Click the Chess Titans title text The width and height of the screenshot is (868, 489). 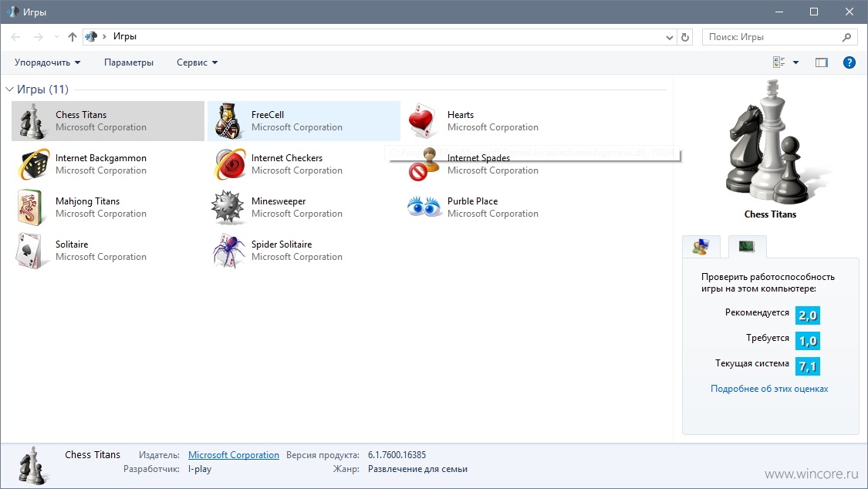[x=81, y=114]
